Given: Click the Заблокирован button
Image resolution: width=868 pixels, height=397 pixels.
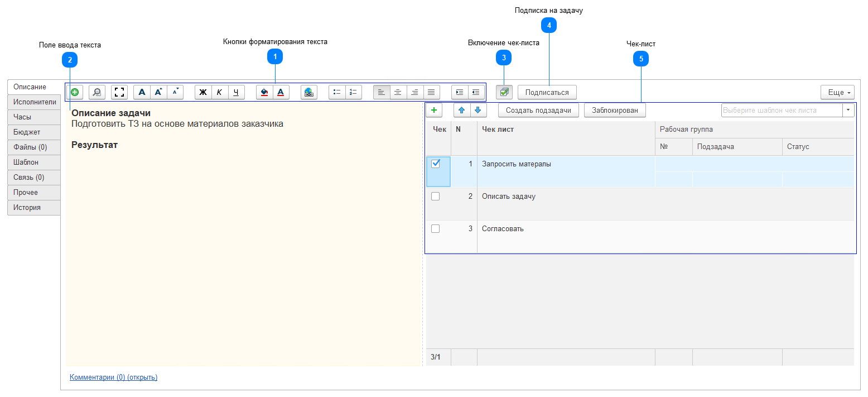Looking at the screenshot, I should coord(615,110).
